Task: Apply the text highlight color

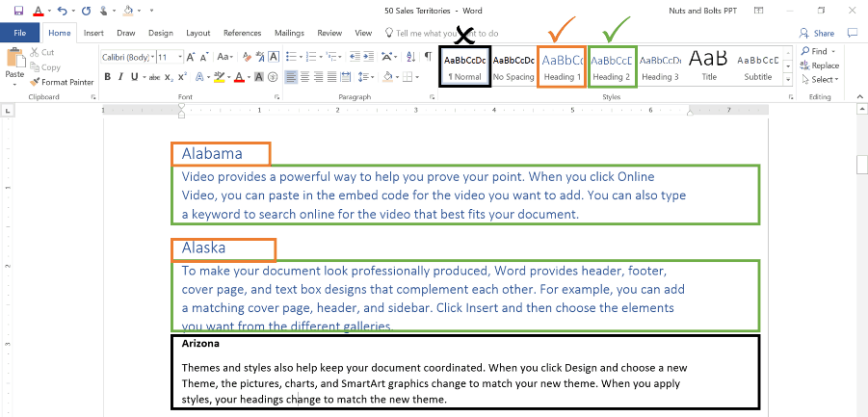Action: (x=219, y=77)
